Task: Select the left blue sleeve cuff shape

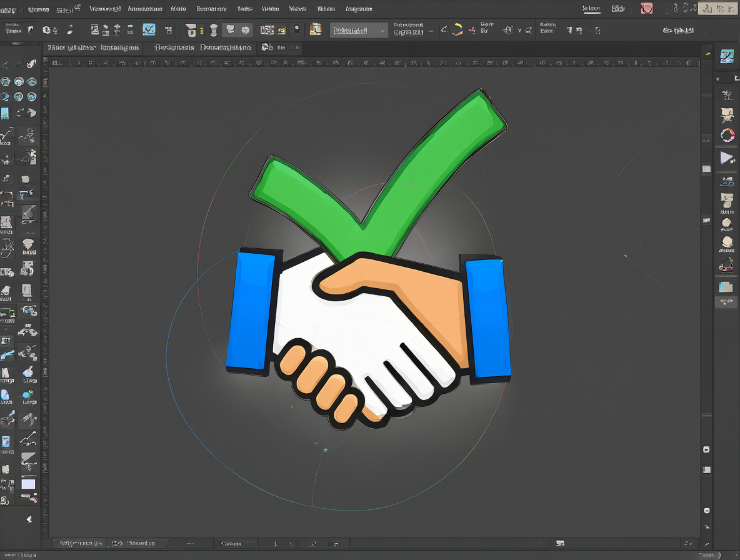Action: pos(250,311)
